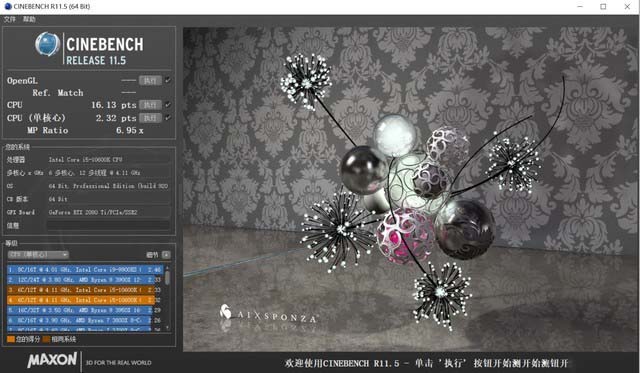Select ranking row 2 12C/24T AMD Ryzen 9
The height and width of the screenshot is (373, 640).
coord(85,280)
